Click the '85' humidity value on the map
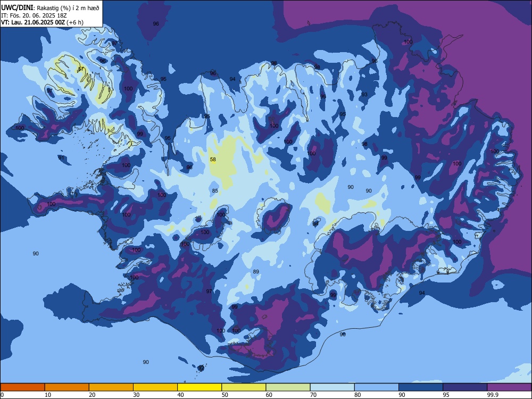Image resolution: width=532 pixels, height=399 pixels. (x=215, y=191)
